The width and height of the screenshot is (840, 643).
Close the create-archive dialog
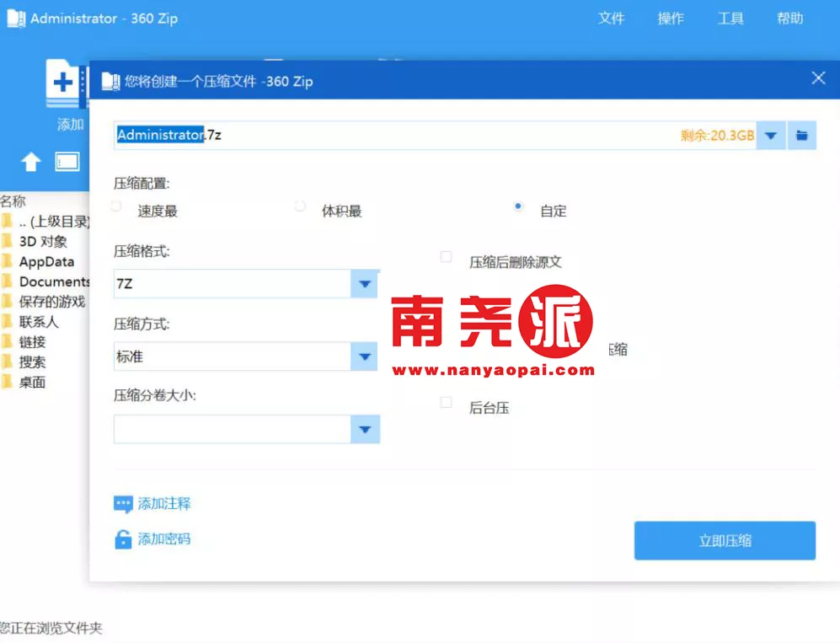(x=818, y=78)
